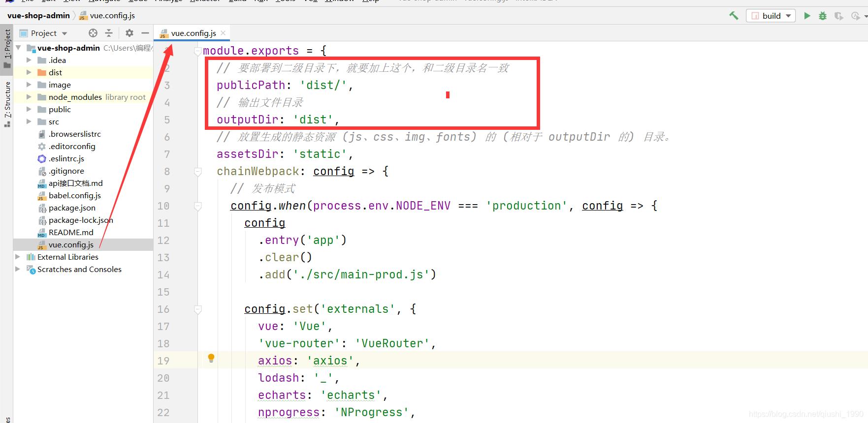
Task: Click the build hammer icon
Action: [x=734, y=16]
